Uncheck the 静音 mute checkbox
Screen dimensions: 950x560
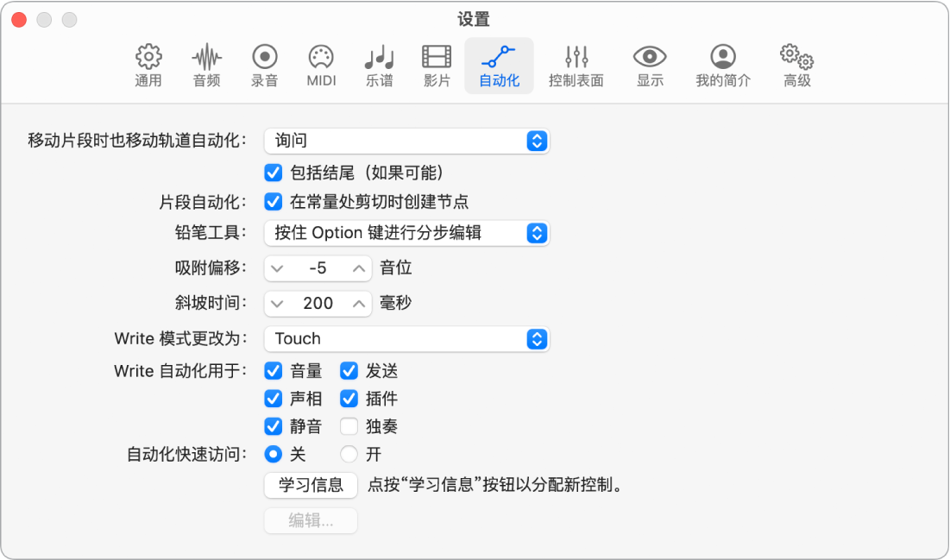click(274, 426)
